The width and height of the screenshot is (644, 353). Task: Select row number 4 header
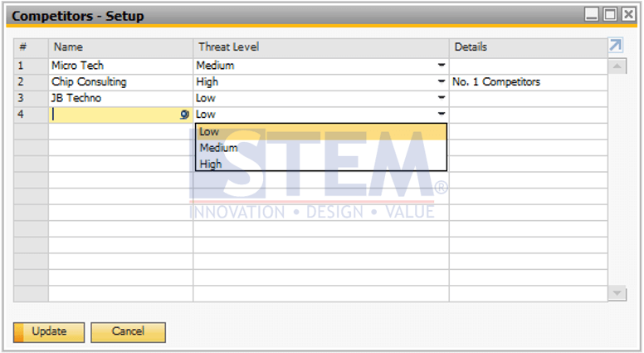(32, 115)
